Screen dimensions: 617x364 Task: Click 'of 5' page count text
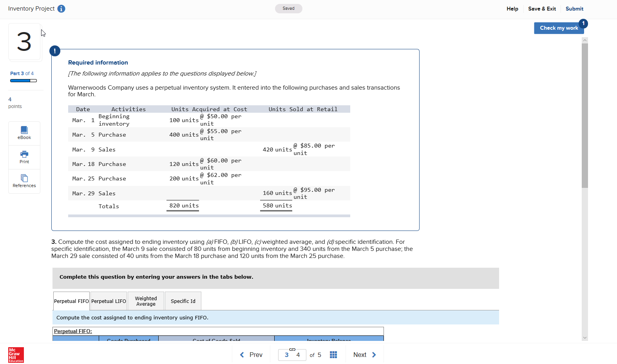point(315,355)
